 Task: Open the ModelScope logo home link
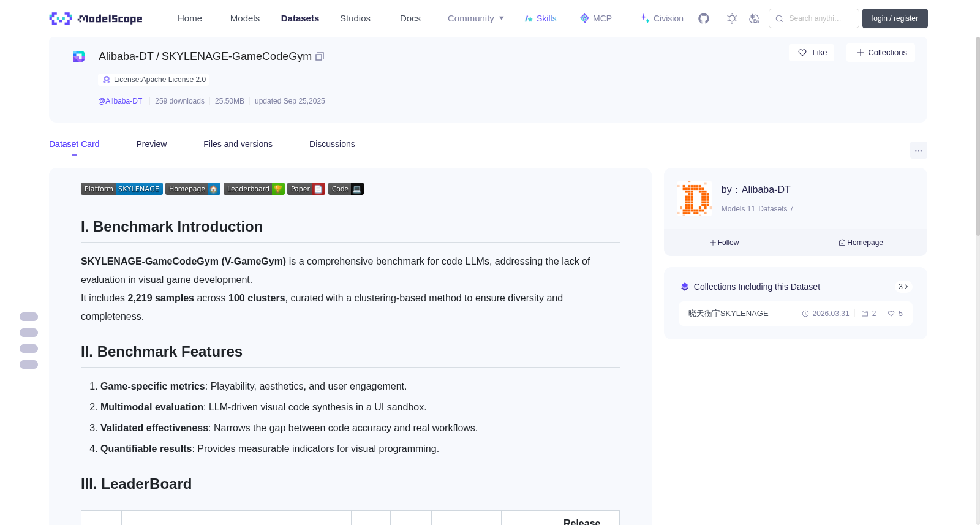point(96,18)
